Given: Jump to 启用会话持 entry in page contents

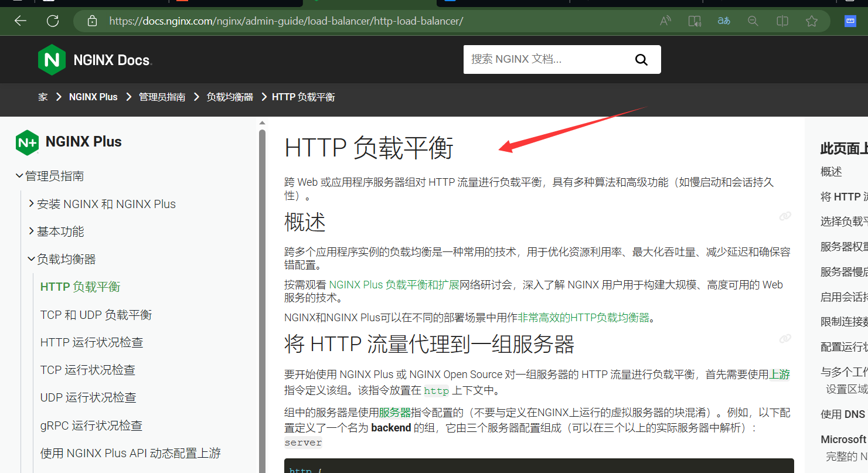Looking at the screenshot, I should point(844,297).
